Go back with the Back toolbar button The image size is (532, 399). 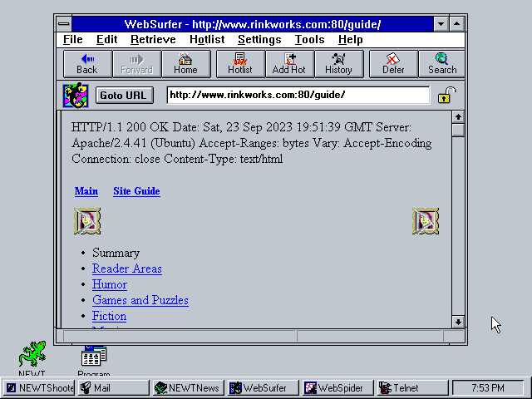coord(87,64)
